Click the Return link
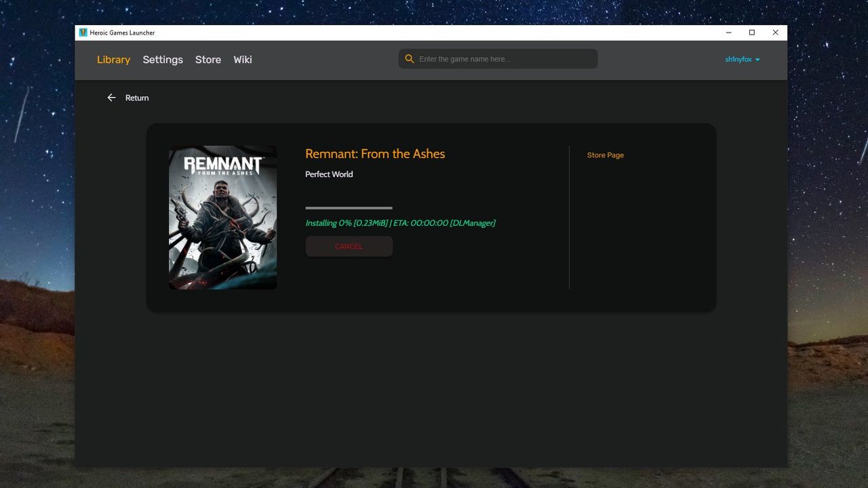 pyautogui.click(x=137, y=98)
